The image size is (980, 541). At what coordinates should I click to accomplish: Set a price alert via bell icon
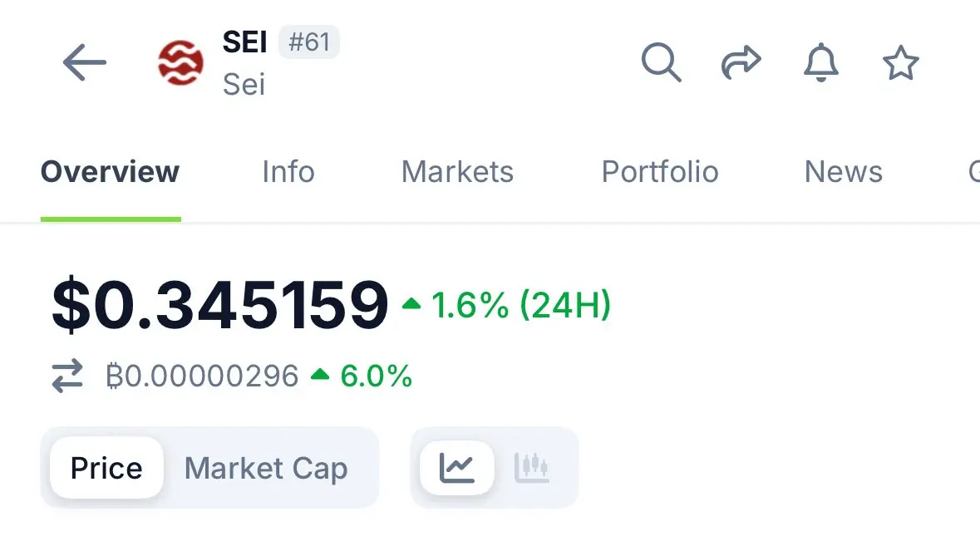click(820, 62)
